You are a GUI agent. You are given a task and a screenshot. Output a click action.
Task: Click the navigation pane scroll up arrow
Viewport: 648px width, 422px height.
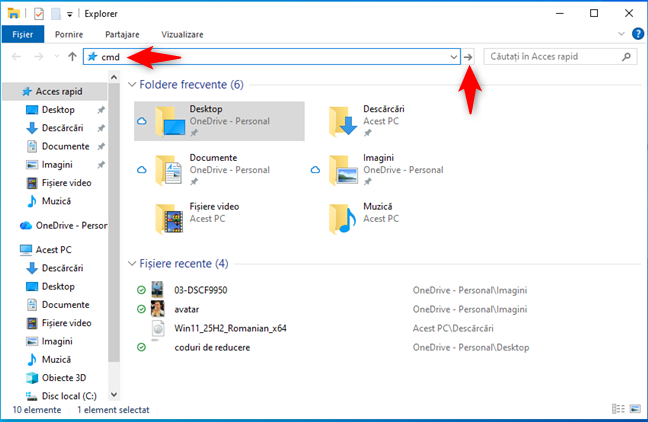[114, 77]
